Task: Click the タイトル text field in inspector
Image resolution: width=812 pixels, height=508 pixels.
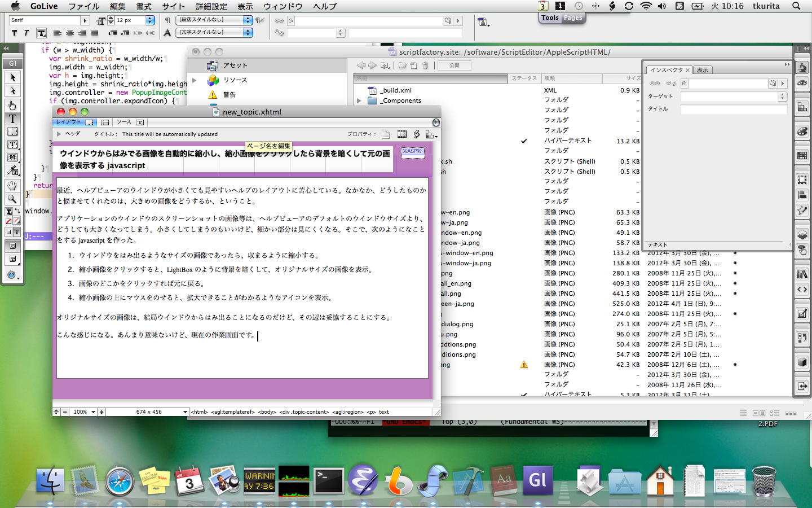Action: (x=733, y=109)
